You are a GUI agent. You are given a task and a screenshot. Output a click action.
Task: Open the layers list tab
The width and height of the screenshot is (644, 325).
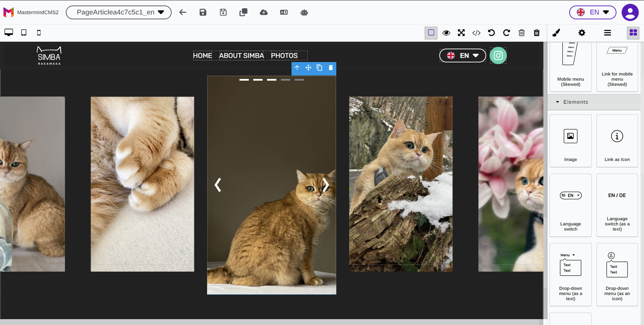607,33
